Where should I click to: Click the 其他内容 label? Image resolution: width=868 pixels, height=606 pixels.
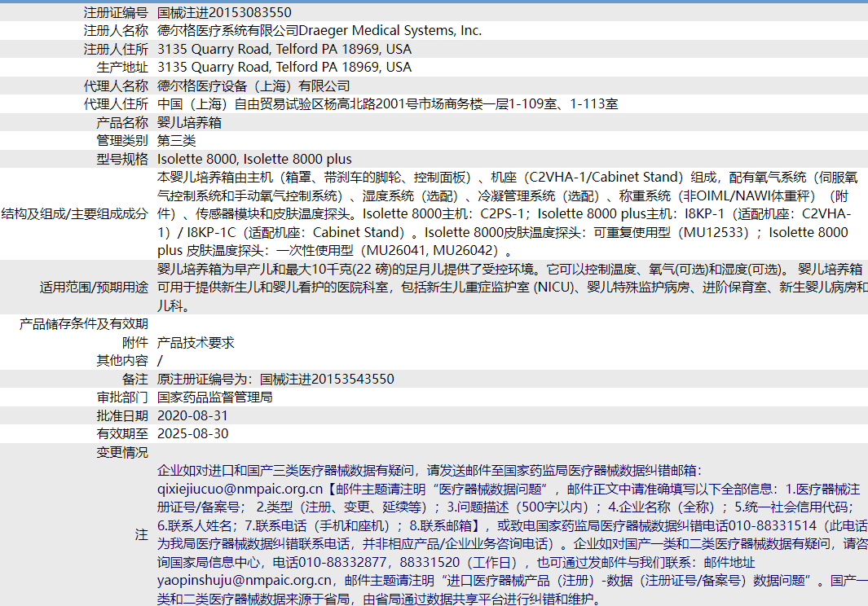click(122, 361)
